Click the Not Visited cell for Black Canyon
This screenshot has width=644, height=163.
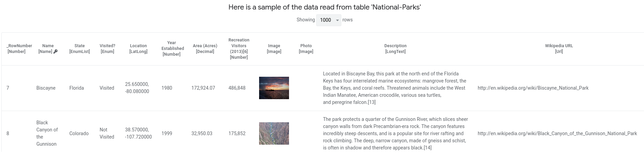[107, 133]
